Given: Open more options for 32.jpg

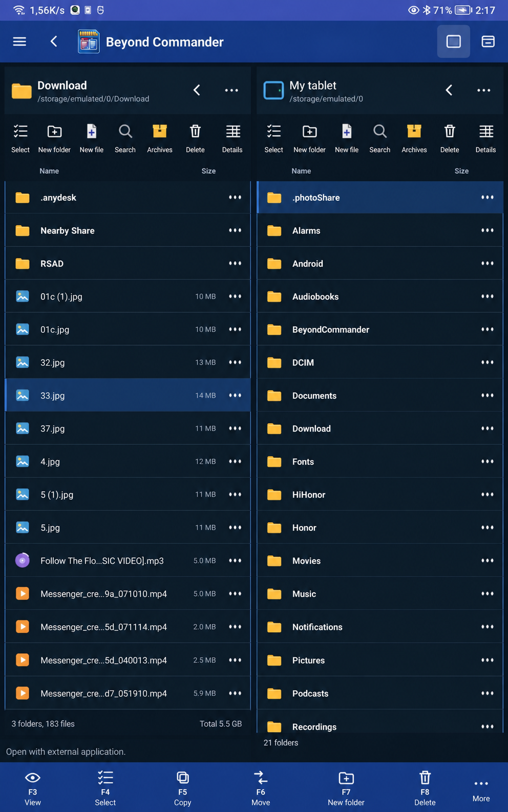Looking at the screenshot, I should tap(235, 362).
